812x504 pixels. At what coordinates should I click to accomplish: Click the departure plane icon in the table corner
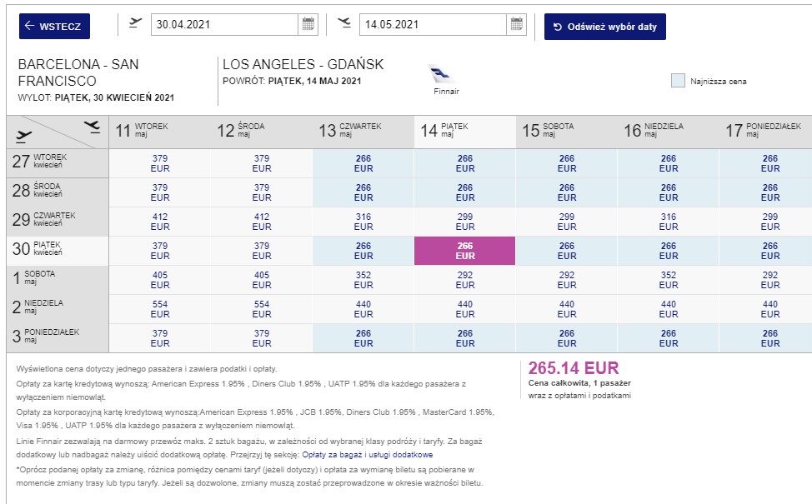coord(23,137)
